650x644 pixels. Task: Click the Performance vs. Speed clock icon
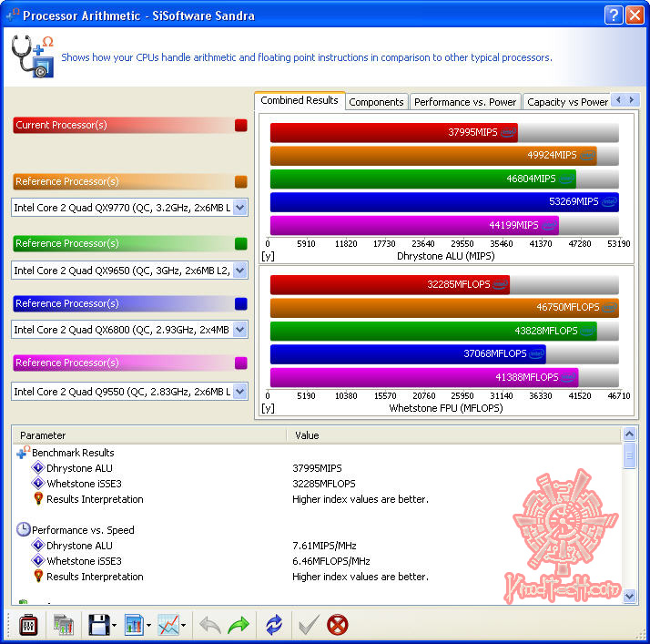[24, 529]
